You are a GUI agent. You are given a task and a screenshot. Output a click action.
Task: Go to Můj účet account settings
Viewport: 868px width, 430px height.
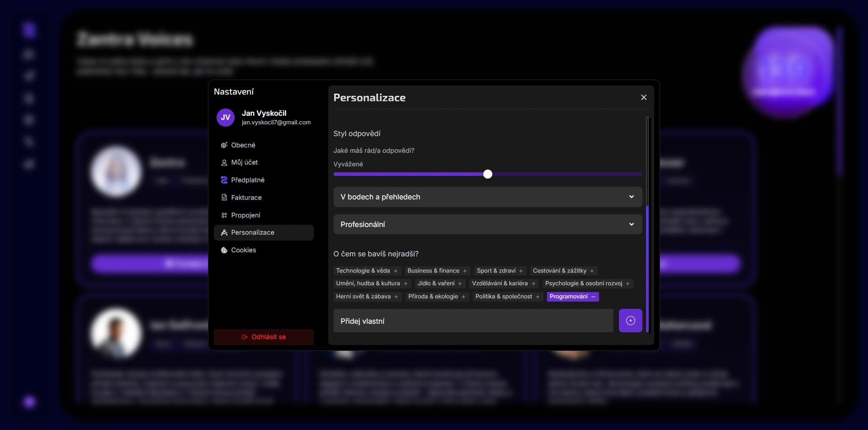coord(244,162)
